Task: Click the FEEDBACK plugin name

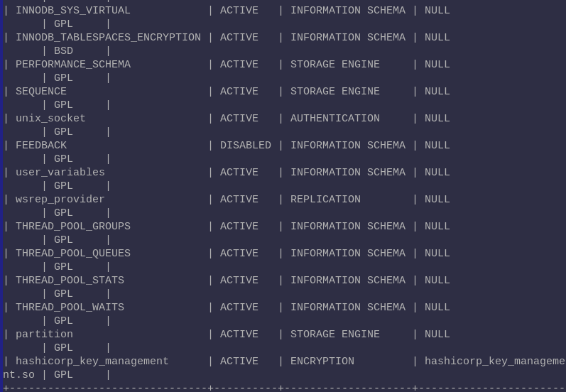Action: 41,146
